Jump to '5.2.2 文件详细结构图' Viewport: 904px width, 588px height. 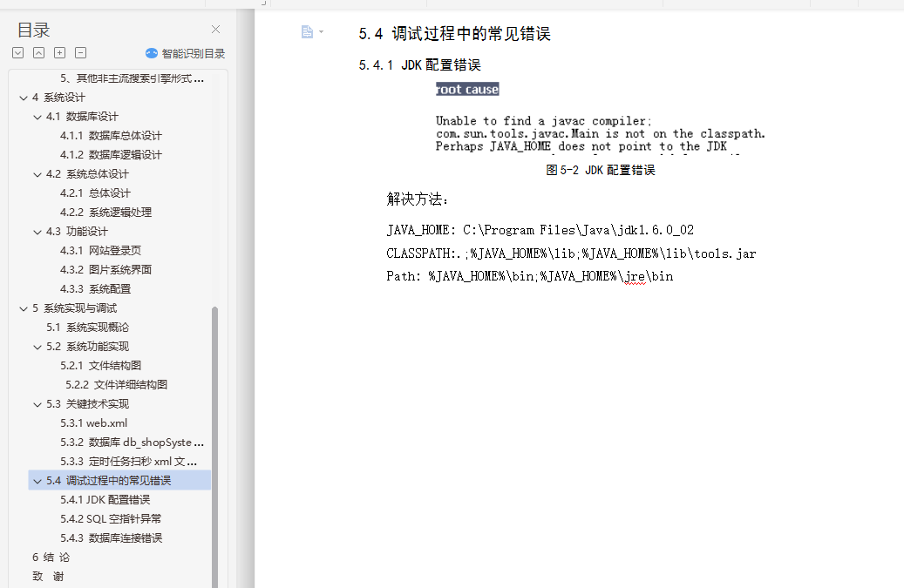point(116,385)
